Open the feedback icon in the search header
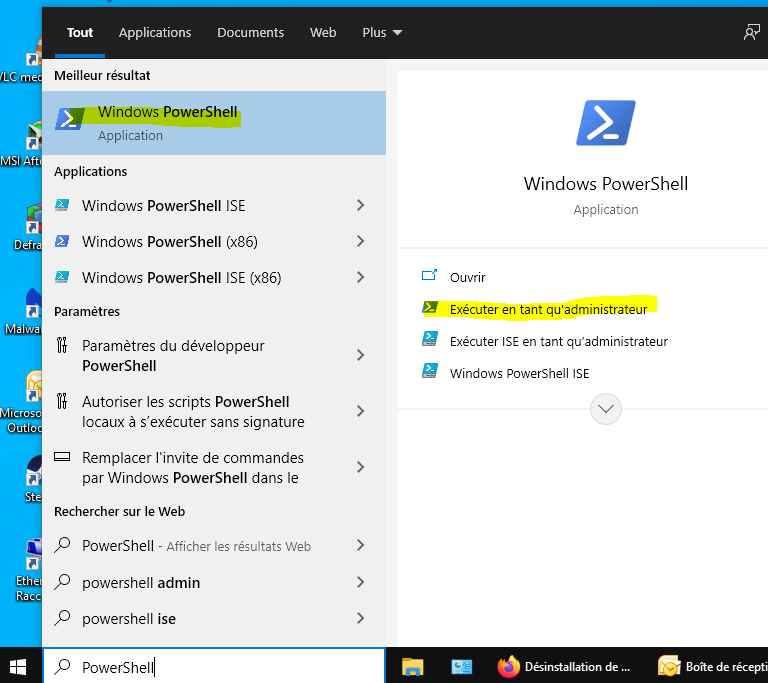 tap(751, 32)
